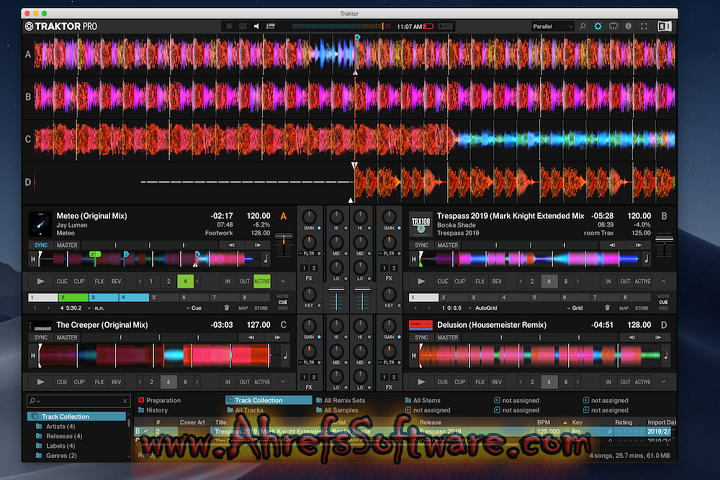Toggle the layout view icon at header right
The image size is (720, 480).
click(x=664, y=27)
